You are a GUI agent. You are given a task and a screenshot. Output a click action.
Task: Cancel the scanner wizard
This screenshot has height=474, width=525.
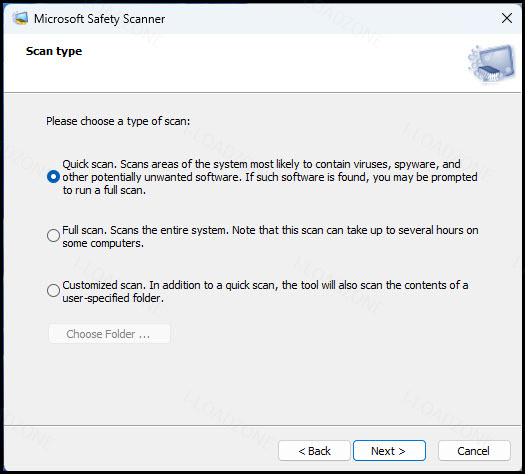click(474, 451)
